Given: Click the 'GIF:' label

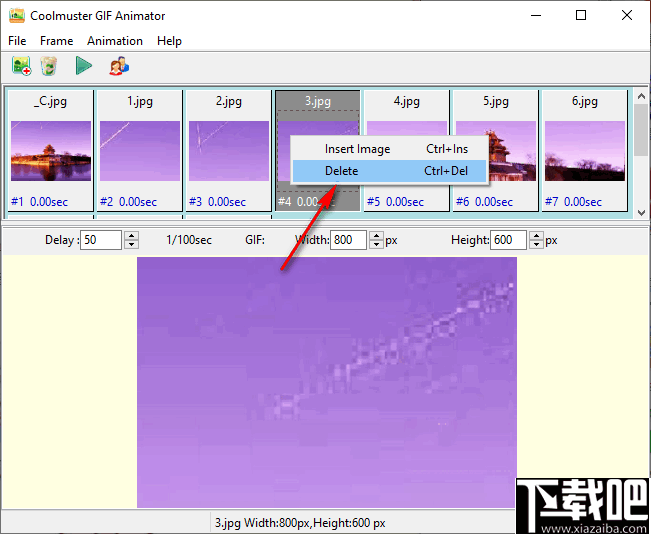Looking at the screenshot, I should 255,240.
